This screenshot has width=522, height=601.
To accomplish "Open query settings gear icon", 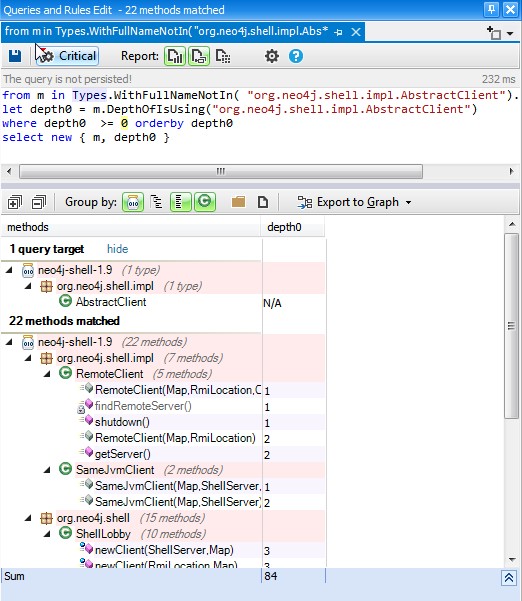I will pyautogui.click(x=272, y=56).
